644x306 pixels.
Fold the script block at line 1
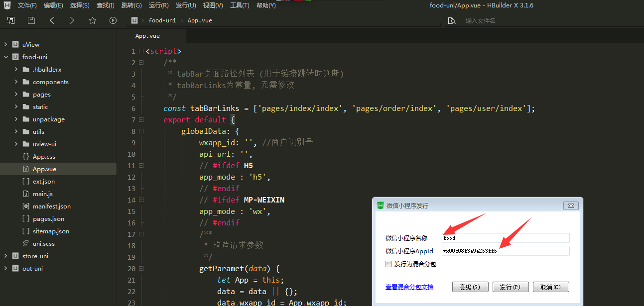click(141, 51)
